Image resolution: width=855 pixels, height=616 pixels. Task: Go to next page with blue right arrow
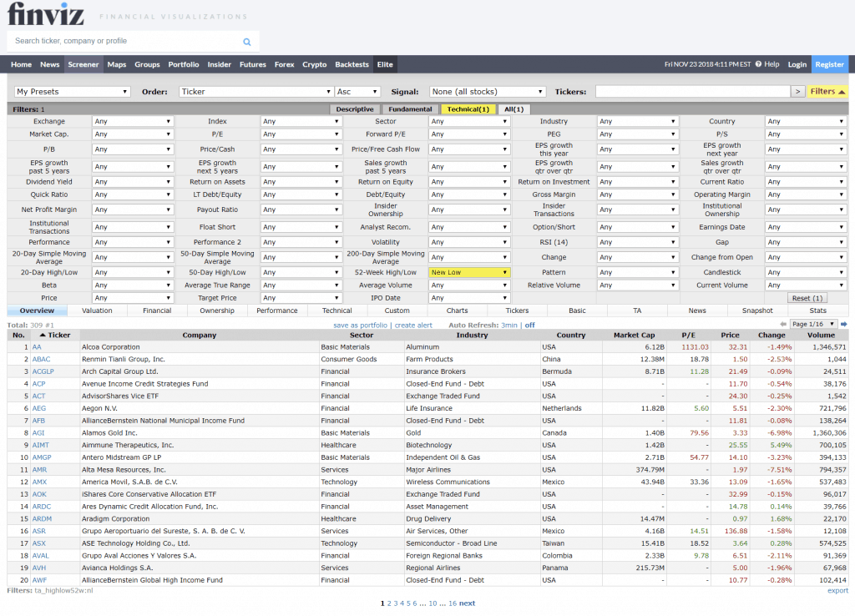843,325
